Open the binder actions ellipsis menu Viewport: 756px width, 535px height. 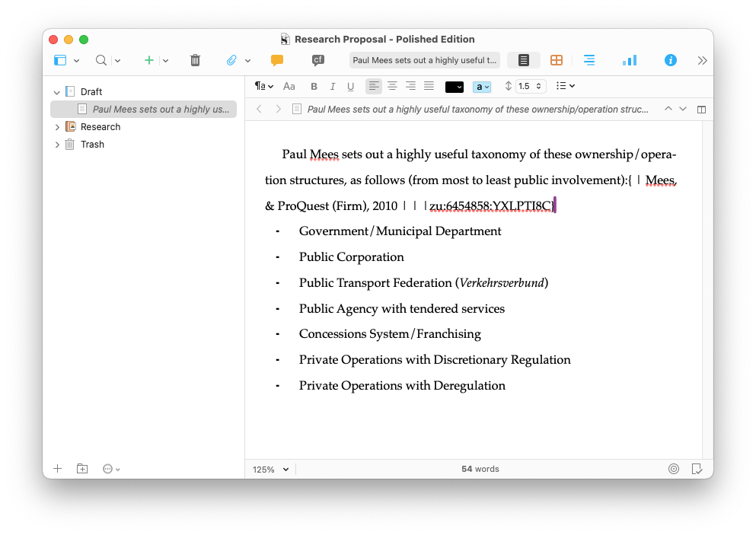click(111, 469)
